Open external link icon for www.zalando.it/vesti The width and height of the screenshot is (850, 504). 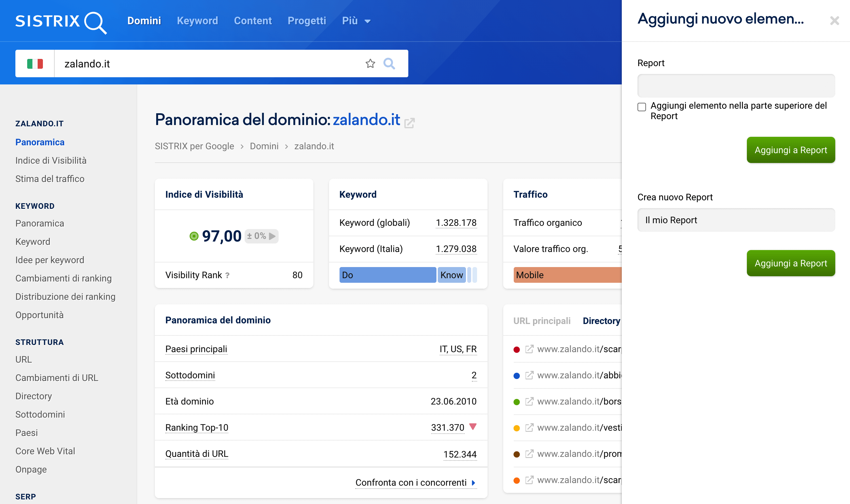pos(529,428)
